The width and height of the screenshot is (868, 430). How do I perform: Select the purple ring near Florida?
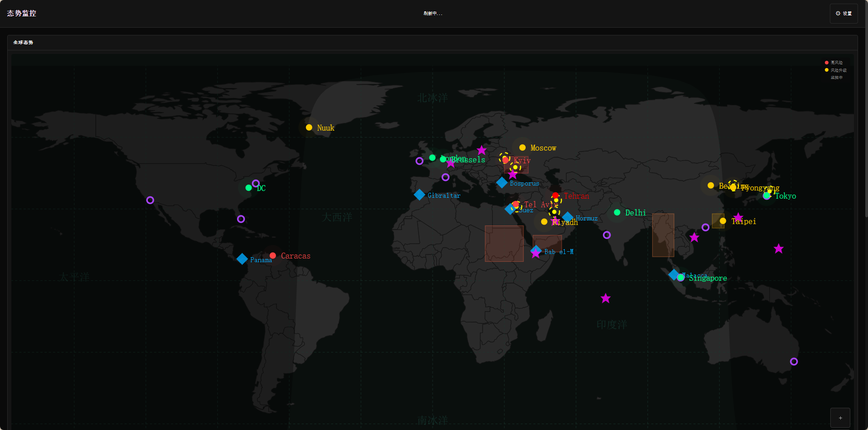pyautogui.click(x=241, y=219)
